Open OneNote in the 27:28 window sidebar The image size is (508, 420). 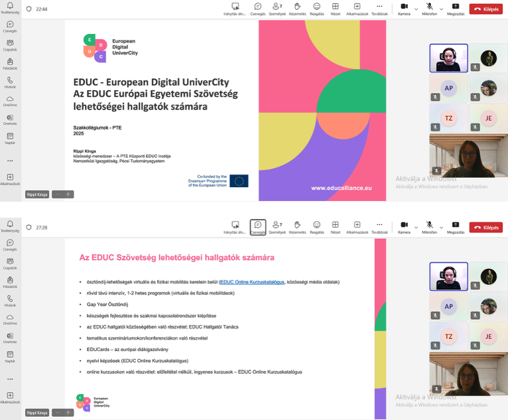point(10,338)
